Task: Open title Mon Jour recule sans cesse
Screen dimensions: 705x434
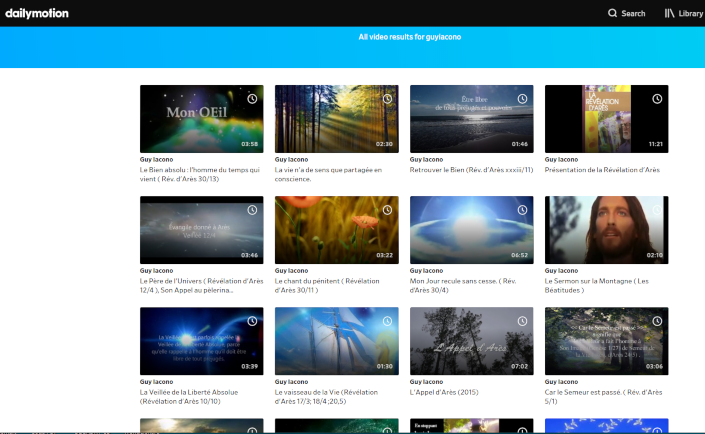Action: click(463, 285)
